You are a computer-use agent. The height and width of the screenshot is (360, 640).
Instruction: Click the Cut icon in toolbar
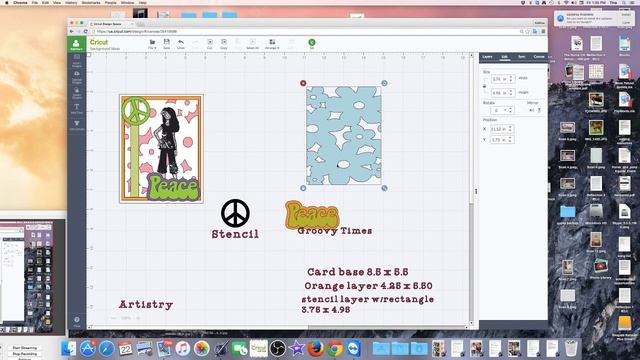click(209, 44)
